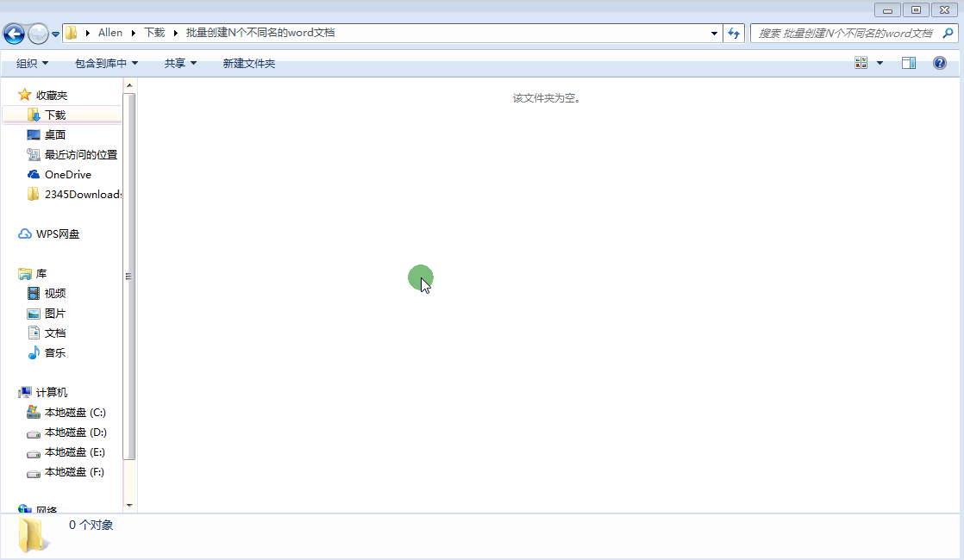The width and height of the screenshot is (964, 560).
Task: Open the 视频 library
Action: point(54,294)
